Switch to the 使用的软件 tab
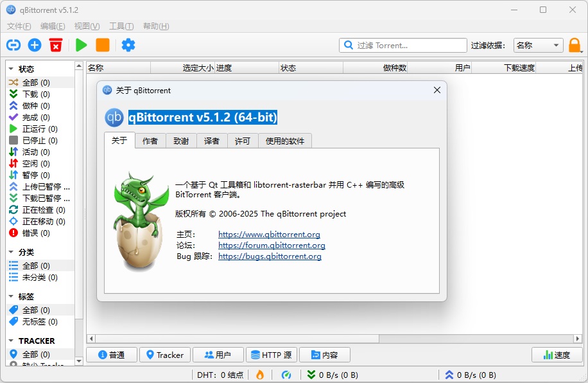This screenshot has height=383, width=588. (284, 141)
